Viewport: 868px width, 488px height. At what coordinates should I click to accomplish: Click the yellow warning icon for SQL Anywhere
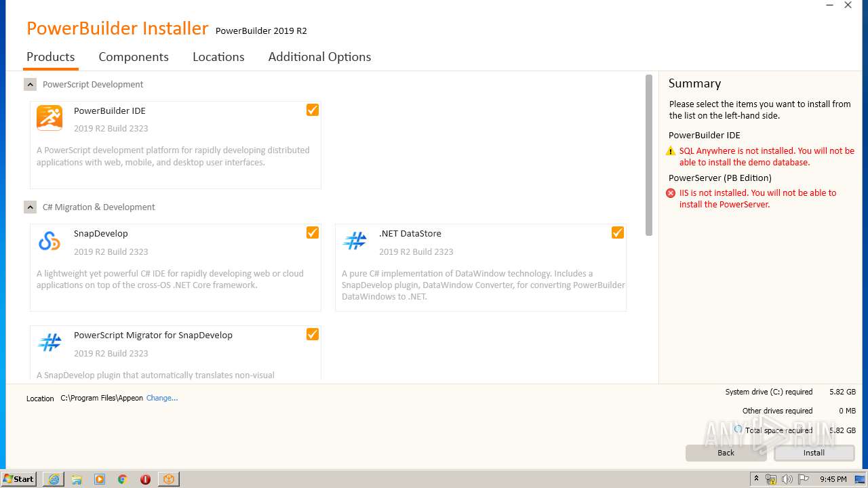pos(671,151)
